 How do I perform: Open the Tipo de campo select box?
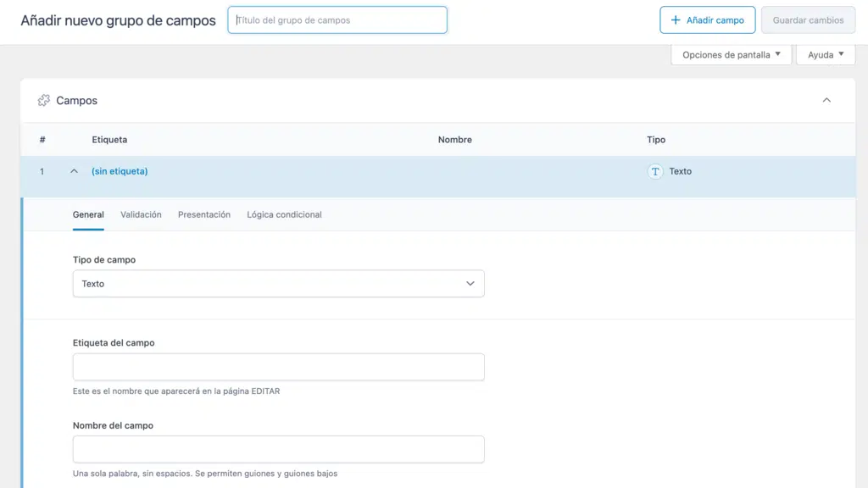278,284
